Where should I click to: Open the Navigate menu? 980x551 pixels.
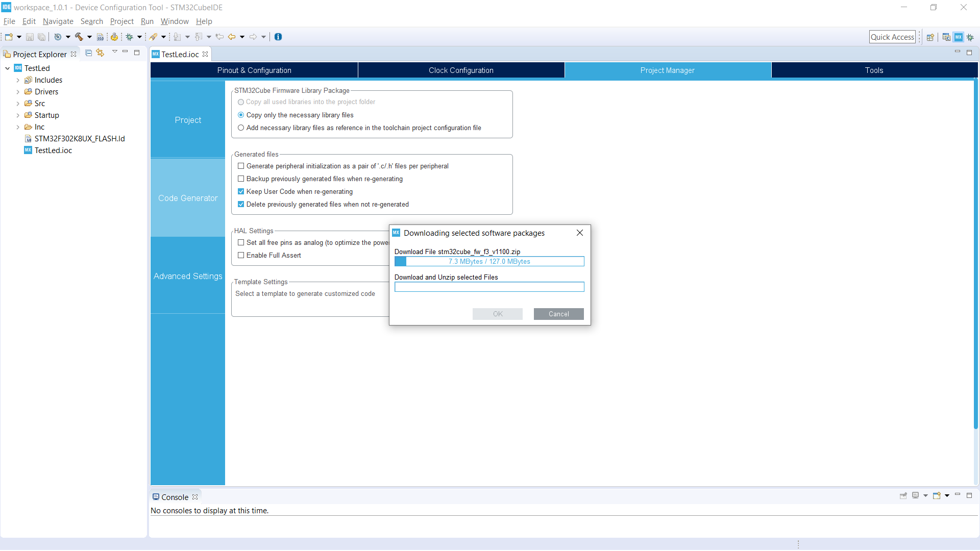58,21
